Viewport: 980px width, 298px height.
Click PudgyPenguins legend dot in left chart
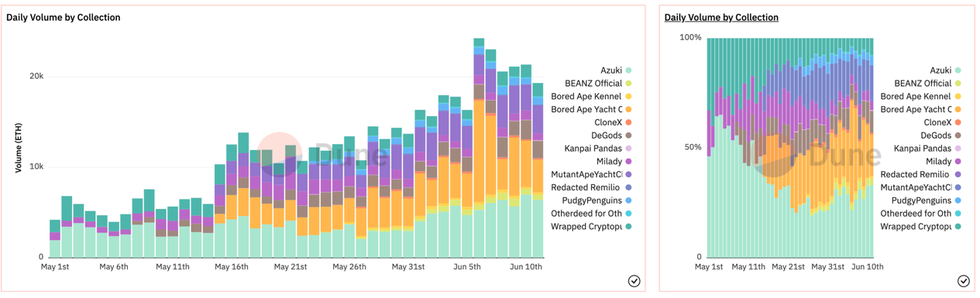[x=629, y=200]
